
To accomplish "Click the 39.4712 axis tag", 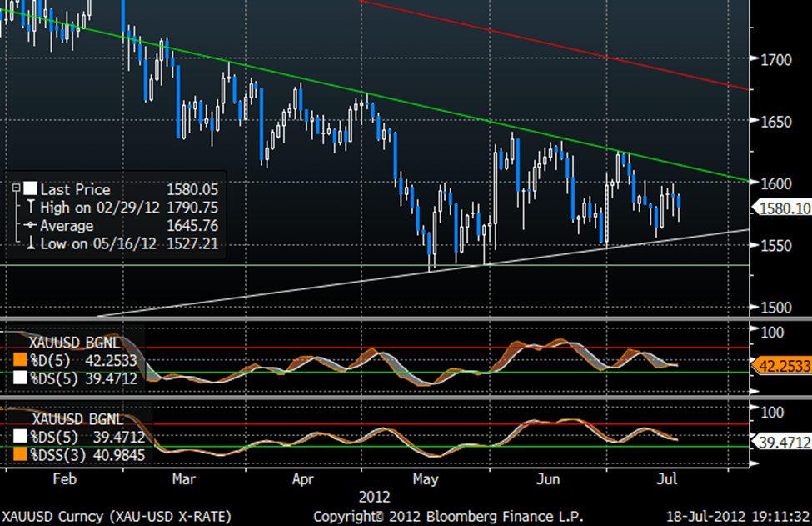I will pyautogui.click(x=784, y=443).
